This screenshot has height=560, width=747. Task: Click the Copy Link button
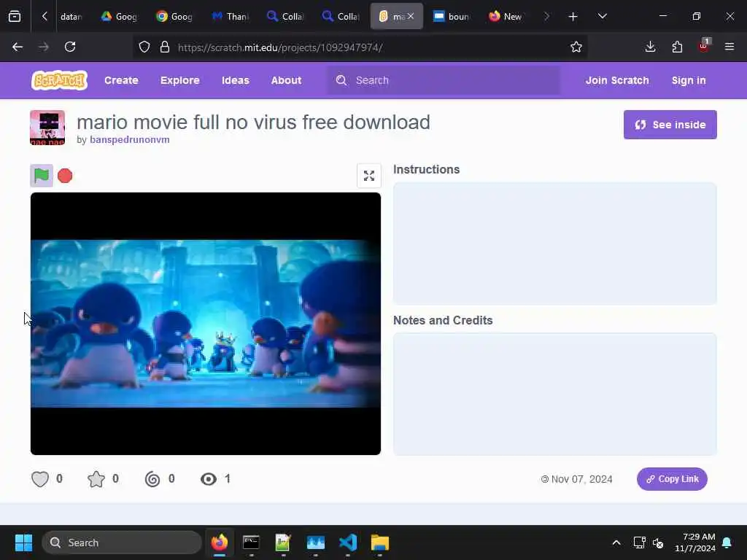(672, 479)
